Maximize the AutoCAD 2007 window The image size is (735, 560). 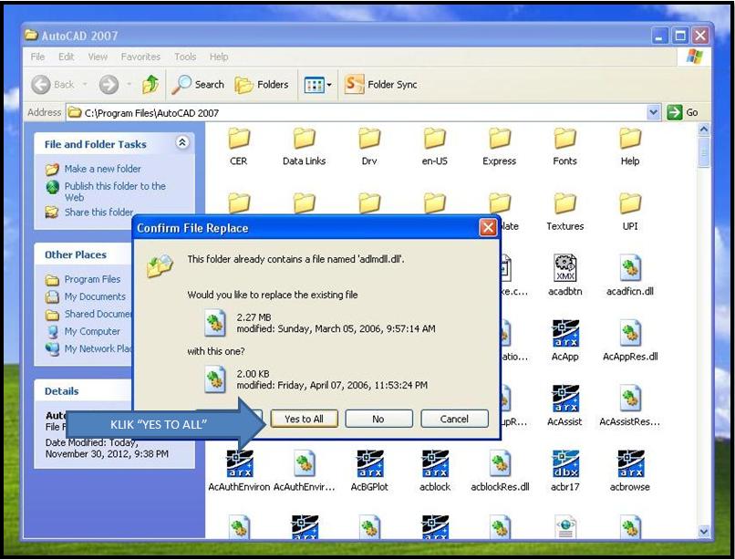click(680, 36)
